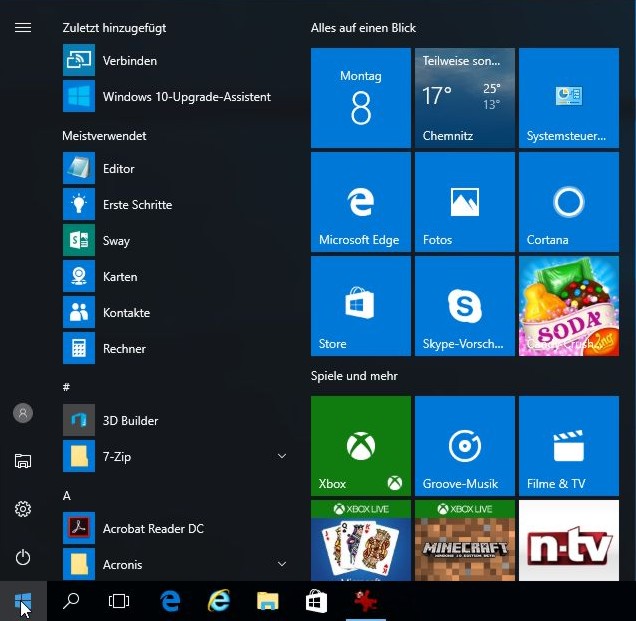Expand the Acronis folder chevron

282,564
